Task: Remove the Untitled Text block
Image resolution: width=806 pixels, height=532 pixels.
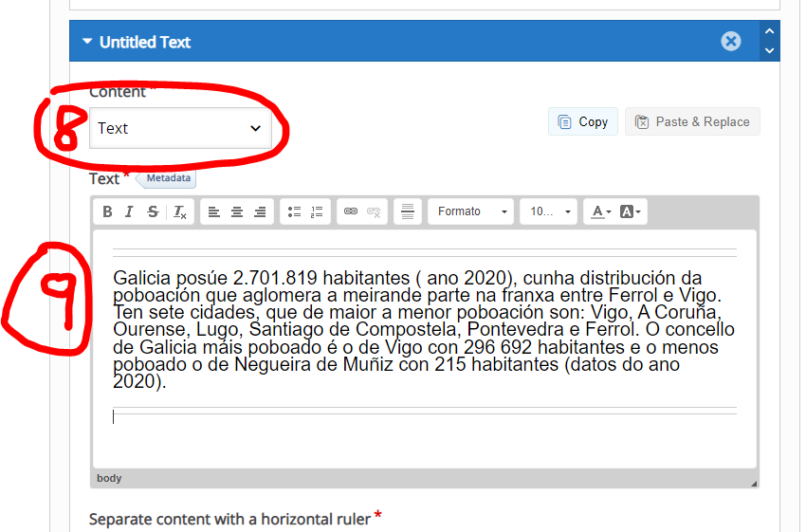Action: coord(730,41)
